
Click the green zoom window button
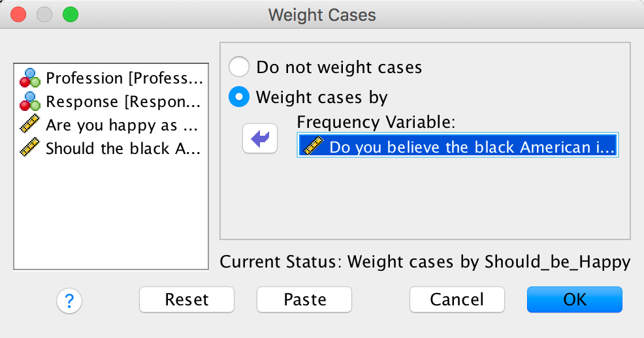pyautogui.click(x=70, y=14)
